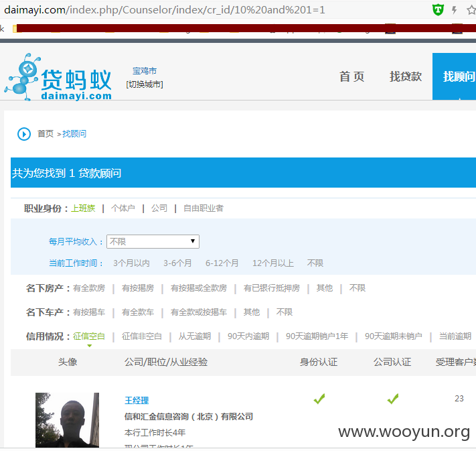476x451 pixels.
Task: Open 王经理 advisor profile link
Action: pos(137,401)
